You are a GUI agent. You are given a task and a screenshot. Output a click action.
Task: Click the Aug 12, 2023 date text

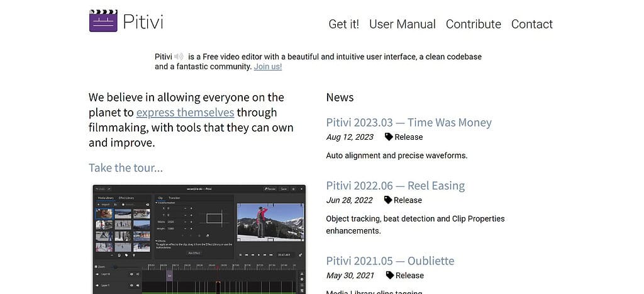350,137
